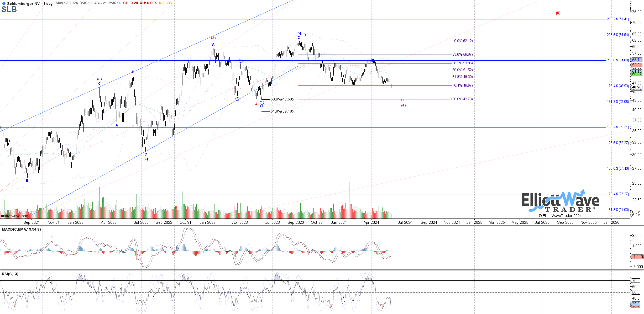Click the blue dot beside Schlumberger NV title

click(4, 4)
